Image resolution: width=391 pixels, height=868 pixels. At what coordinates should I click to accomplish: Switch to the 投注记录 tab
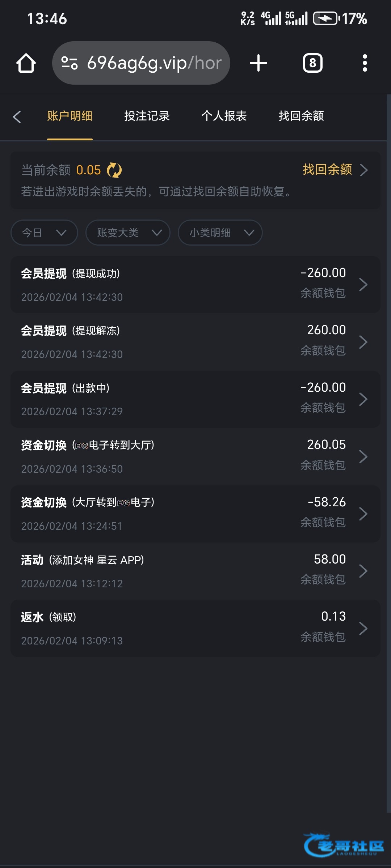pos(147,116)
